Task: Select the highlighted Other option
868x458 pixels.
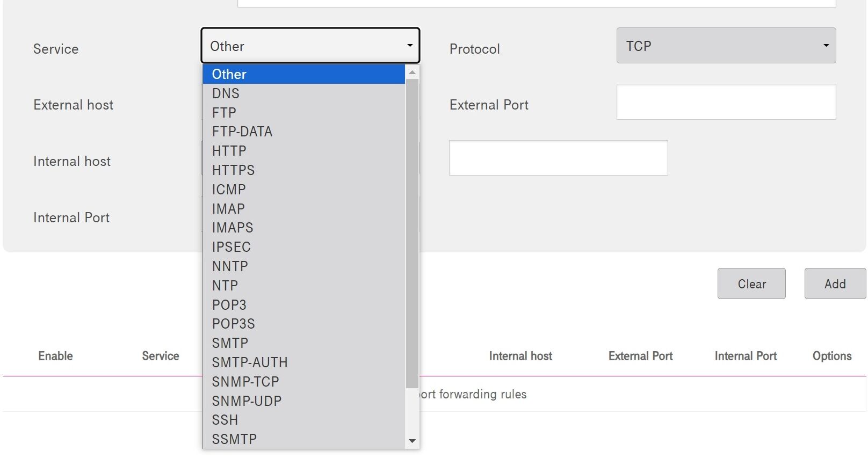Action: click(229, 74)
